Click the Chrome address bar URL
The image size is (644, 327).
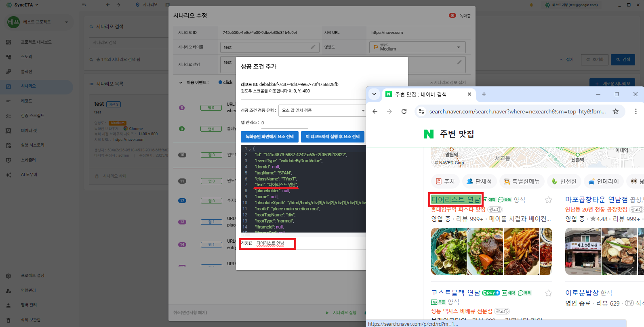(x=518, y=111)
